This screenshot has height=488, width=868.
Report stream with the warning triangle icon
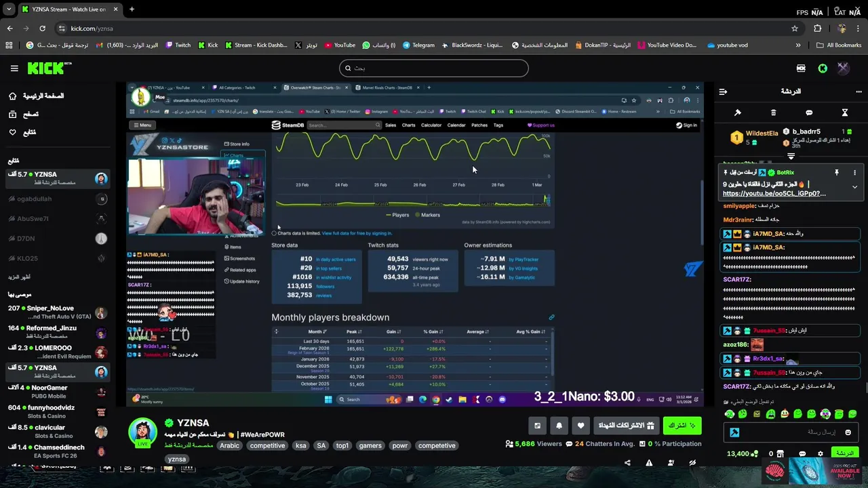pyautogui.click(x=649, y=463)
